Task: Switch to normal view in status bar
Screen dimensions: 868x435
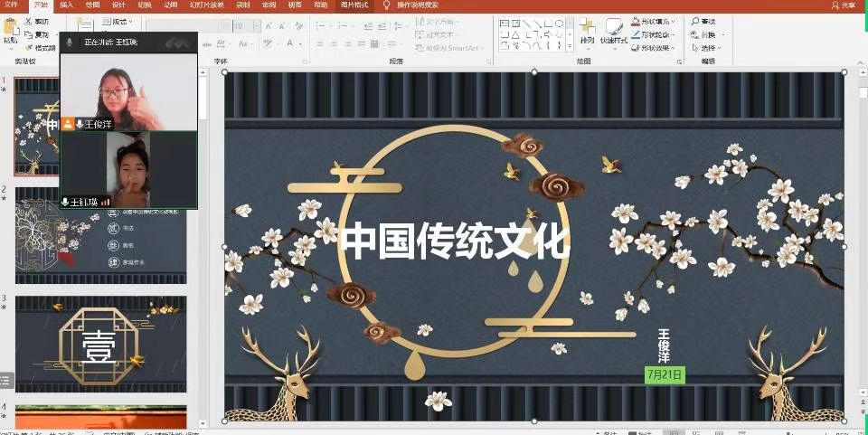Action: [673, 433]
